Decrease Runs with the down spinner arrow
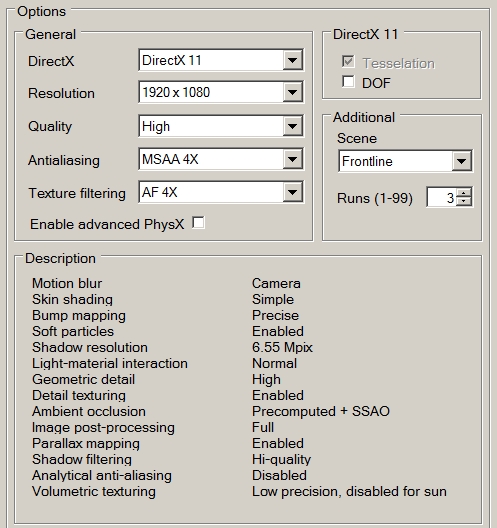Image resolution: width=497 pixels, height=528 pixels. click(464, 201)
